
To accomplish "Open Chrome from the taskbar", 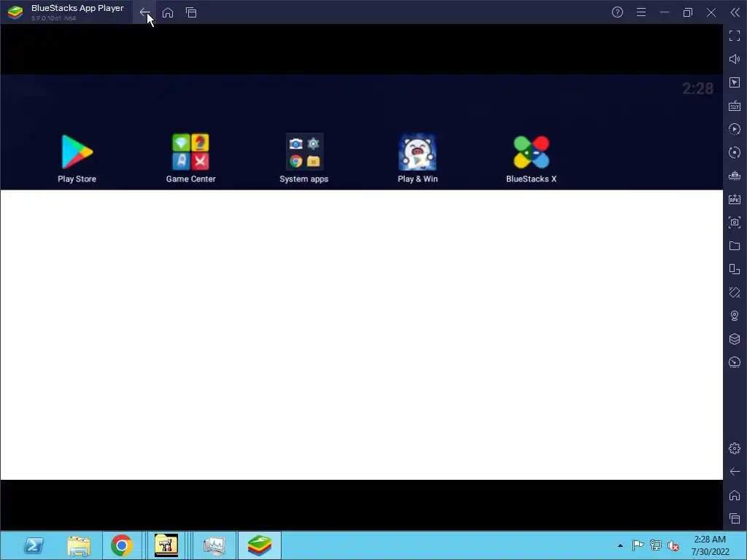I will 122,545.
